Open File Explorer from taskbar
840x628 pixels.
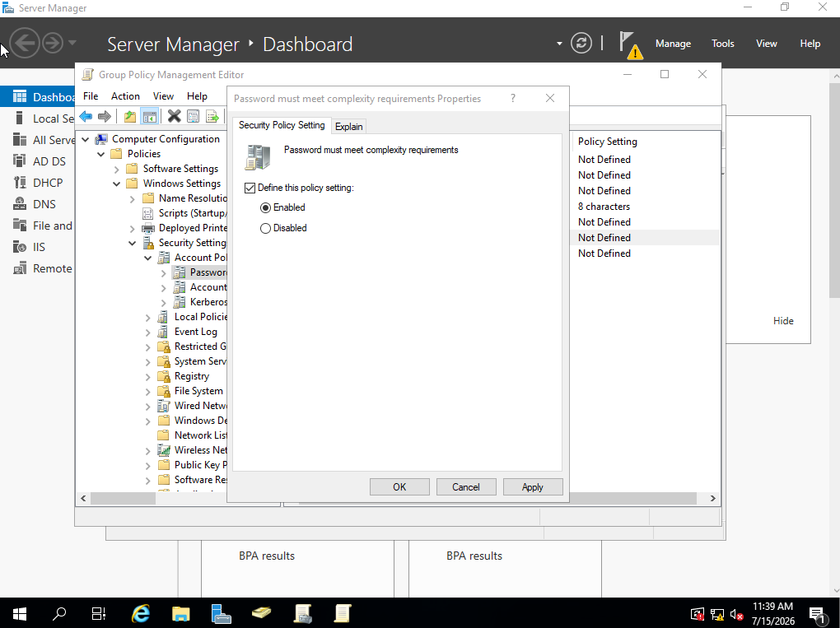181,613
